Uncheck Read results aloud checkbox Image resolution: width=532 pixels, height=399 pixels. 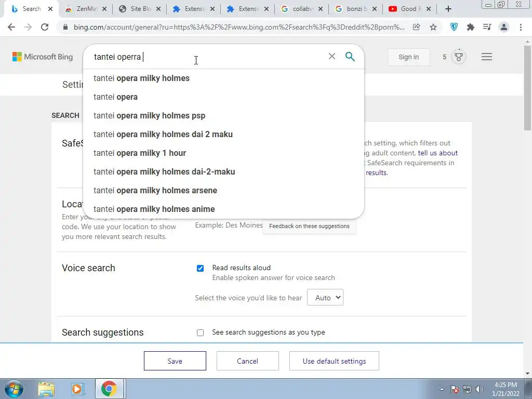coord(200,269)
